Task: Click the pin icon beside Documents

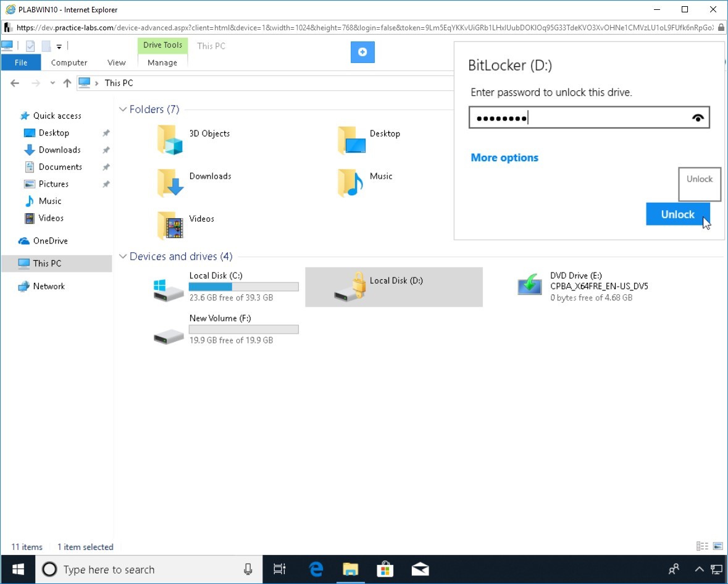Action: coord(106,167)
